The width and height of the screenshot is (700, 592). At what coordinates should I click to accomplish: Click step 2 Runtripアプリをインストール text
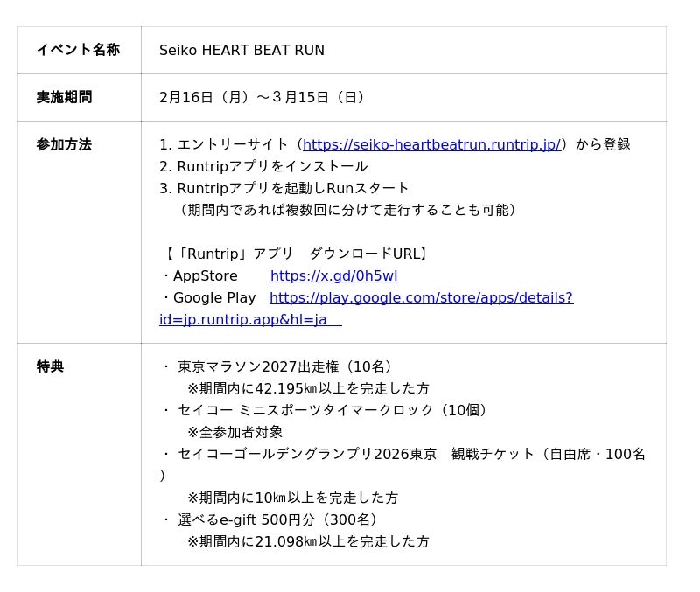tap(263, 167)
